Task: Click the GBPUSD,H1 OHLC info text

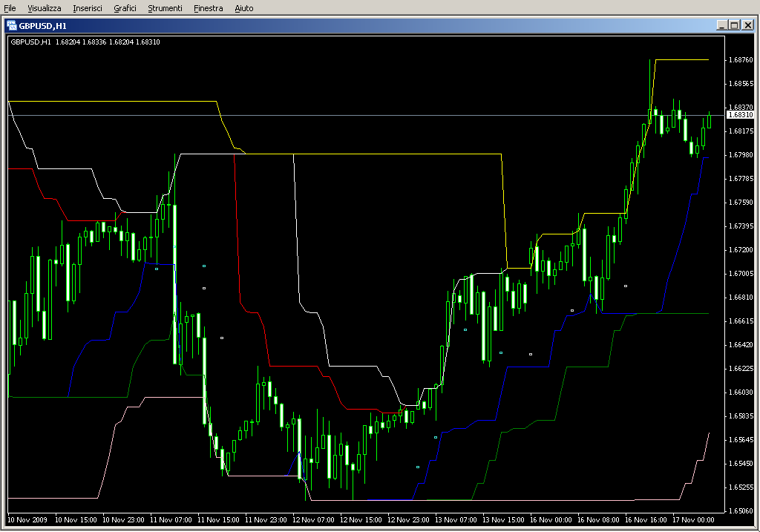Action: [x=85, y=42]
